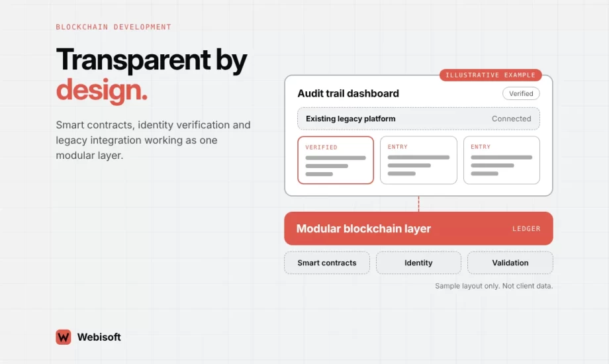Click the ILLUSTRATIVE EXAMPLE tag
609x364 pixels.
click(490, 75)
